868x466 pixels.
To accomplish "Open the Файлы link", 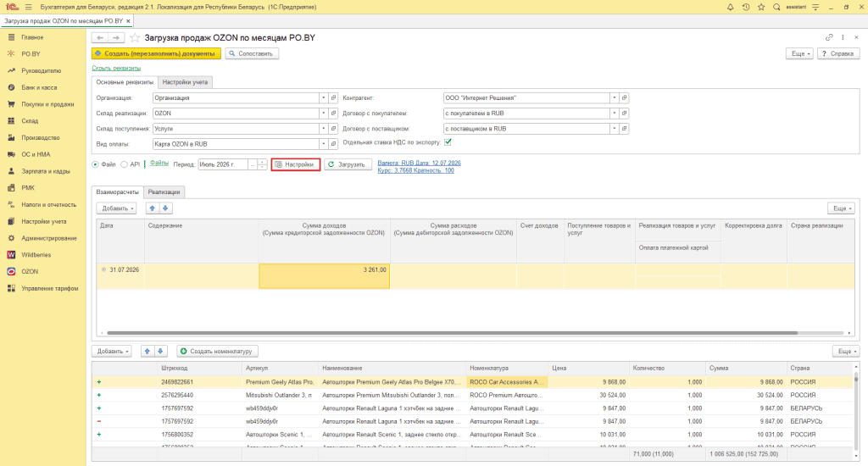I will coord(159,164).
